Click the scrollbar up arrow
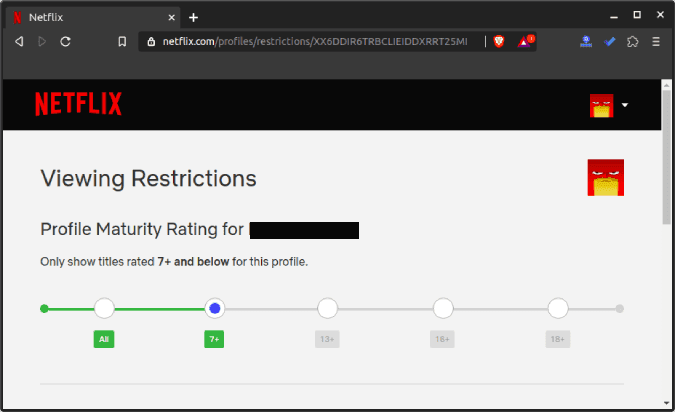The height and width of the screenshot is (412, 675). tap(667, 85)
